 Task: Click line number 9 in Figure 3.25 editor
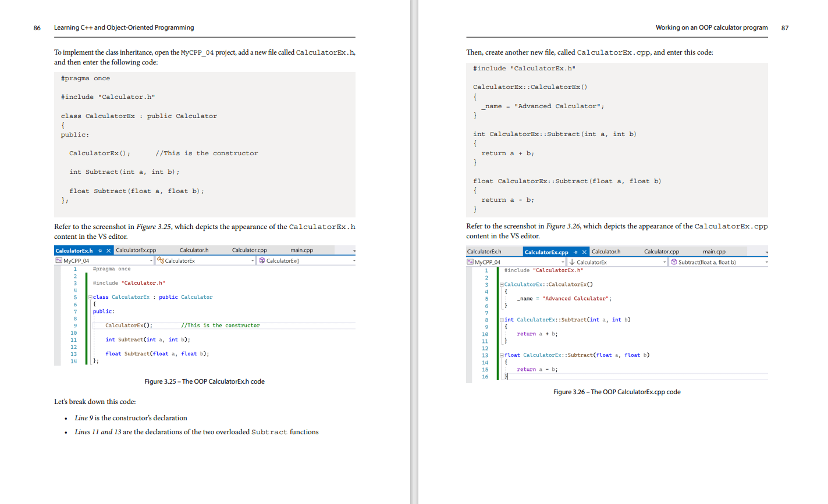pos(75,326)
